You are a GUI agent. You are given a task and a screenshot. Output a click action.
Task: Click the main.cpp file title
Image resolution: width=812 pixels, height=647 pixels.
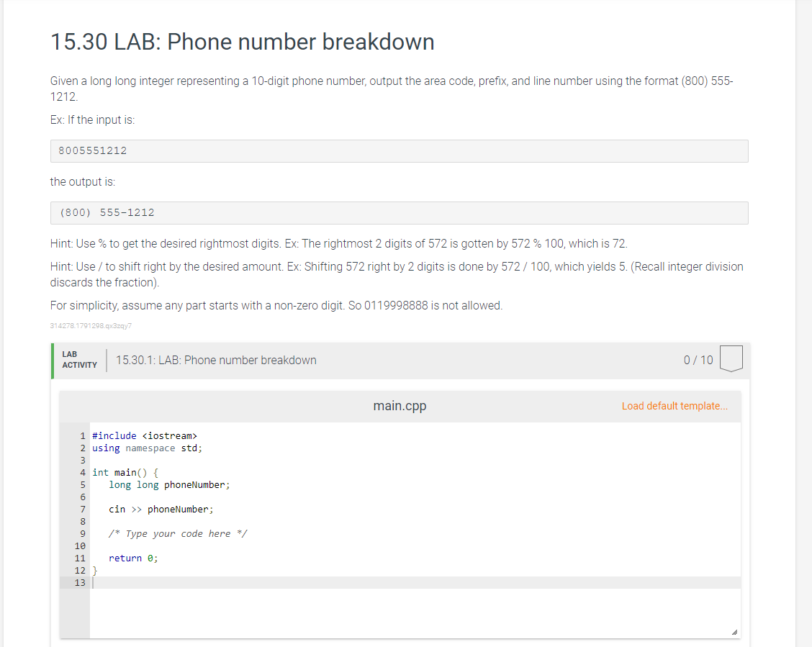[400, 406]
